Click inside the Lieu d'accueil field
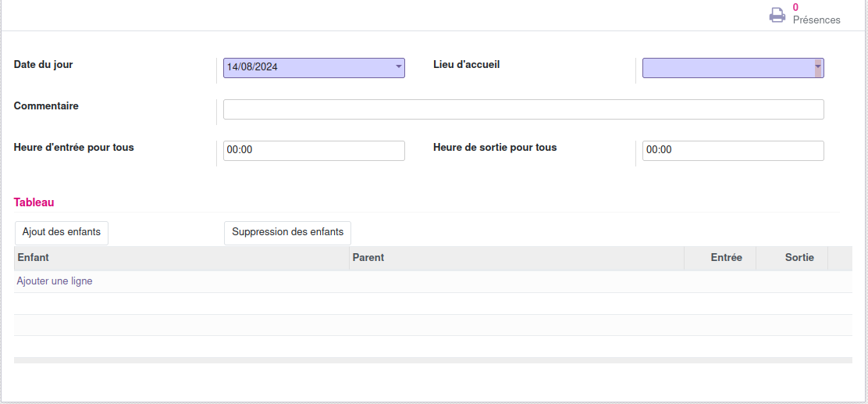Screen dimensions: 868x404 tap(726, 69)
